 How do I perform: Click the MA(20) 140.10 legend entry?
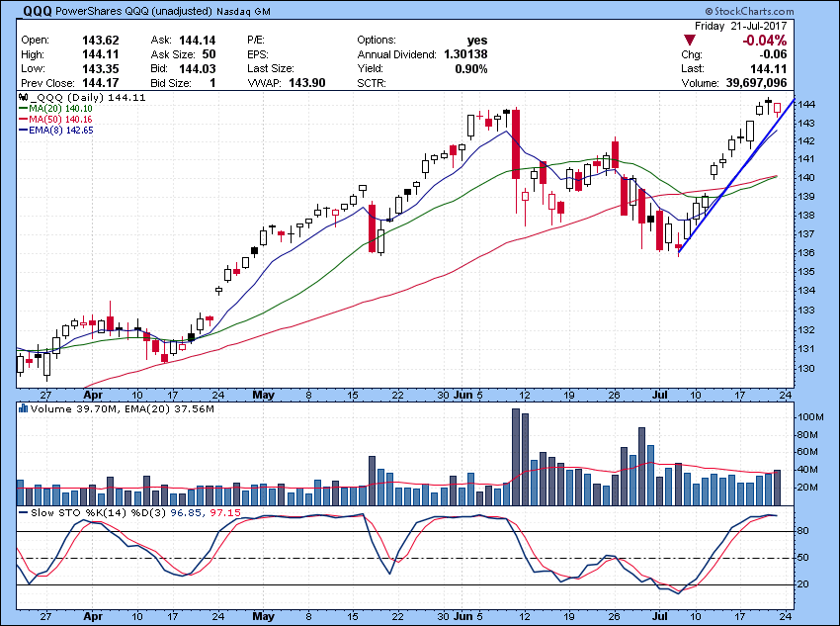point(56,108)
